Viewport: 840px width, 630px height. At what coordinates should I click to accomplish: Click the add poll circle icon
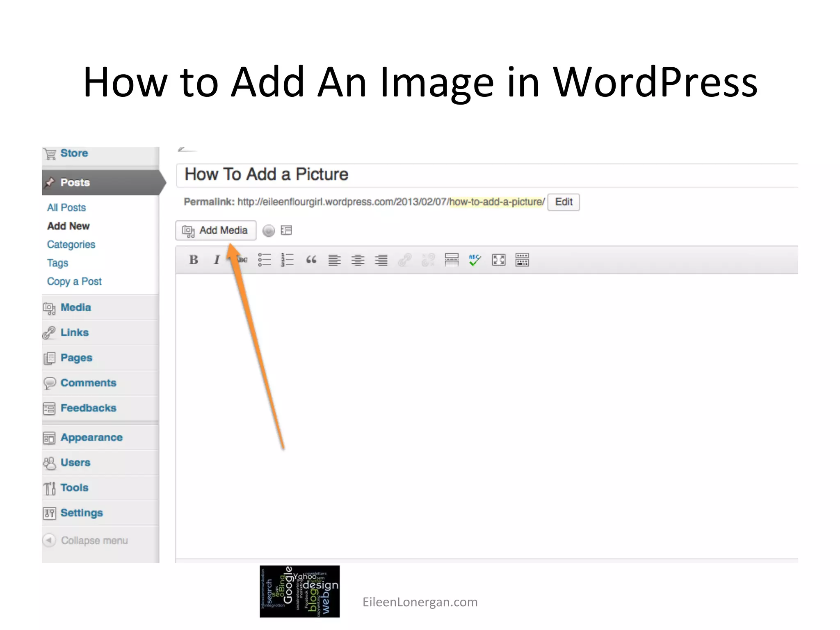269,231
